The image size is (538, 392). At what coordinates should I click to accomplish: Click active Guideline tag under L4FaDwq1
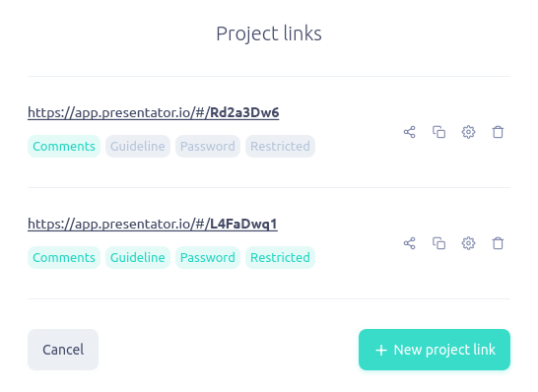coord(138,258)
